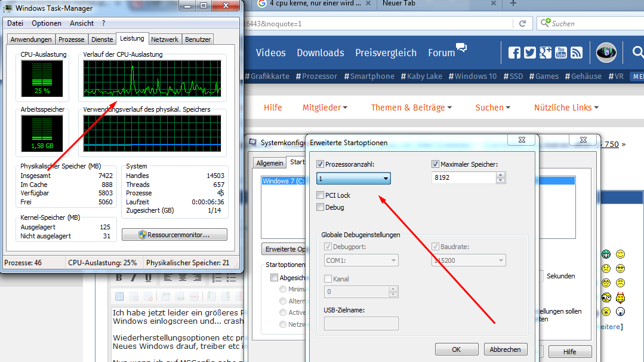Select the Minimal radio option
The image size is (644, 362).
tap(282, 289)
